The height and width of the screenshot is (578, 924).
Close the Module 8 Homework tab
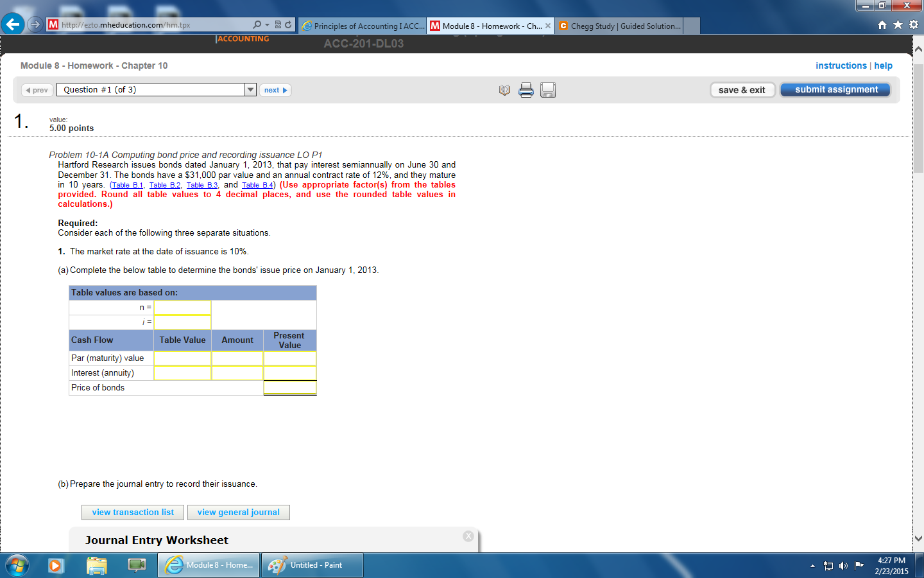548,26
